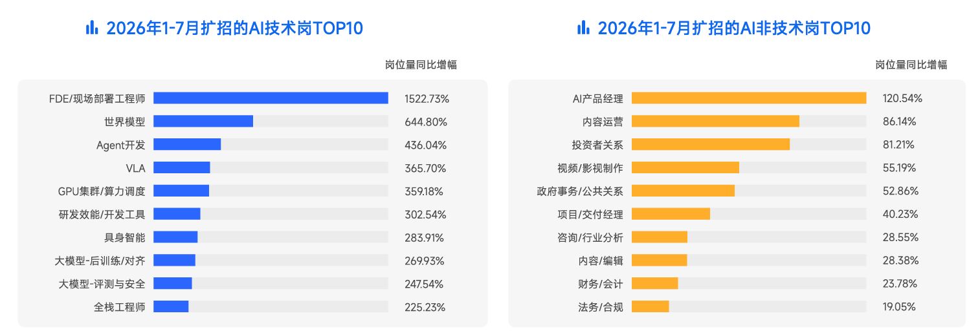Click the 全栈工程师 label
Viewport: 980px width, 331px height.
point(119,307)
